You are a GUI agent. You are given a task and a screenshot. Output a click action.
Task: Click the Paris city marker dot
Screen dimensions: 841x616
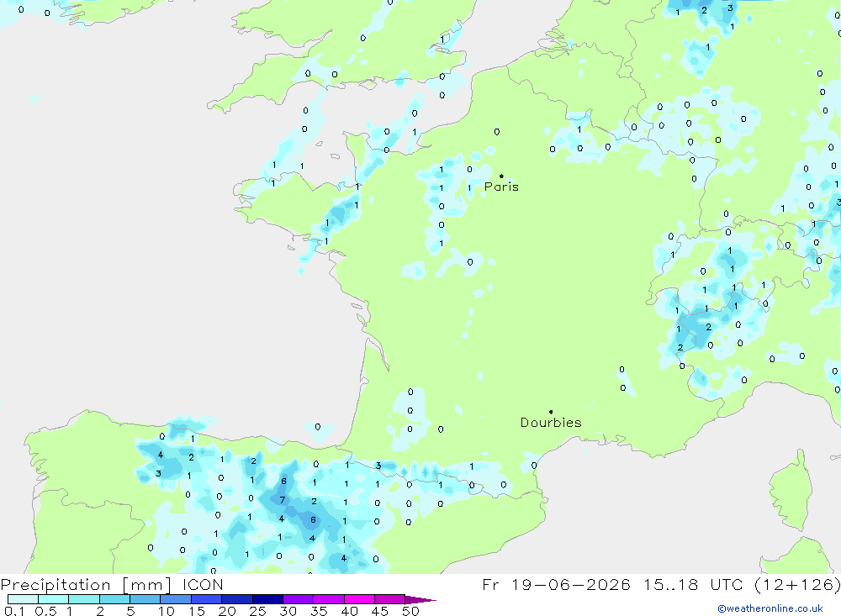(x=501, y=176)
